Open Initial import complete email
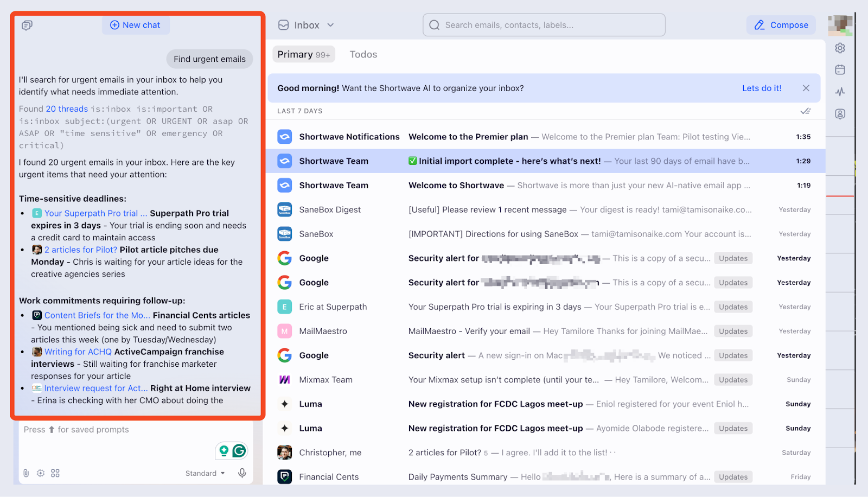This screenshot has width=868, height=497. [x=546, y=161]
